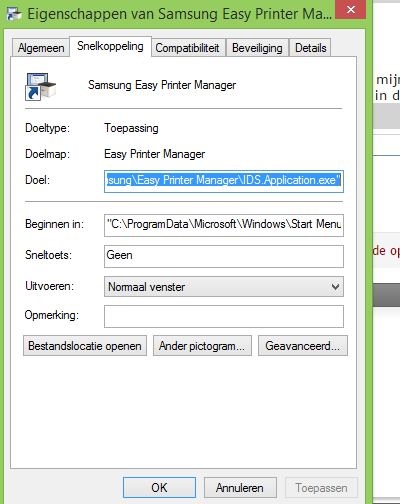Click the printer icon in the title bar
This screenshot has width=400, height=504.
click(13, 14)
